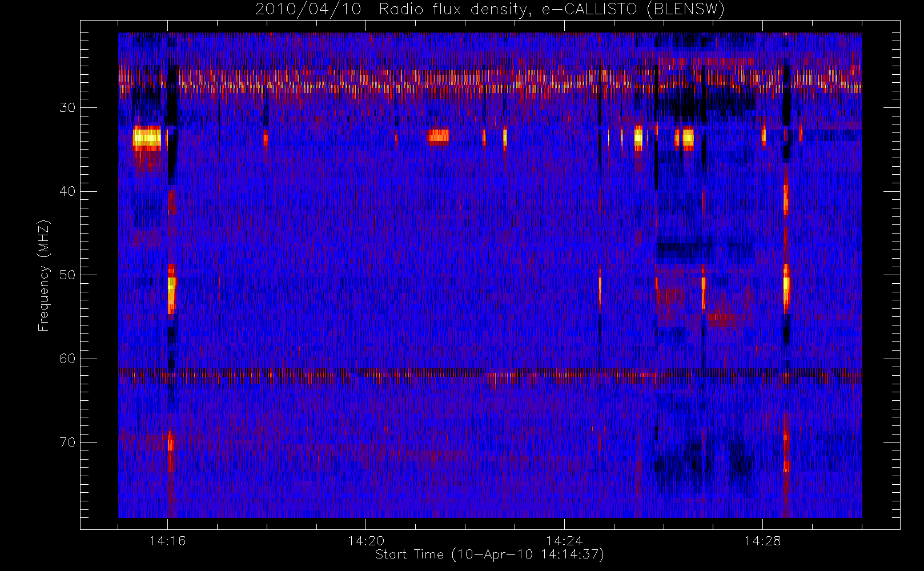Click the bright yellow burst before 14:16 near 33 MHz
The image size is (924, 571).
tap(147, 138)
